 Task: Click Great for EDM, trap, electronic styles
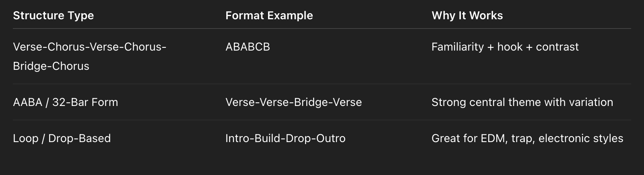pyautogui.click(x=527, y=138)
